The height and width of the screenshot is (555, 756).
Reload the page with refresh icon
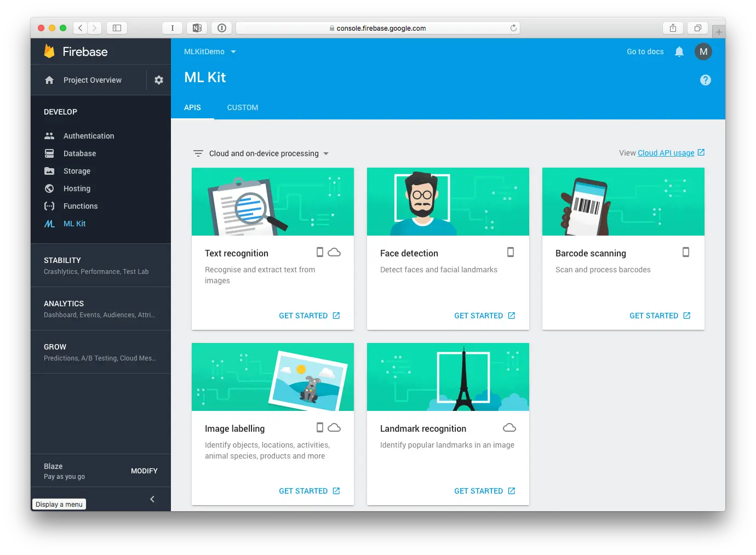click(513, 28)
